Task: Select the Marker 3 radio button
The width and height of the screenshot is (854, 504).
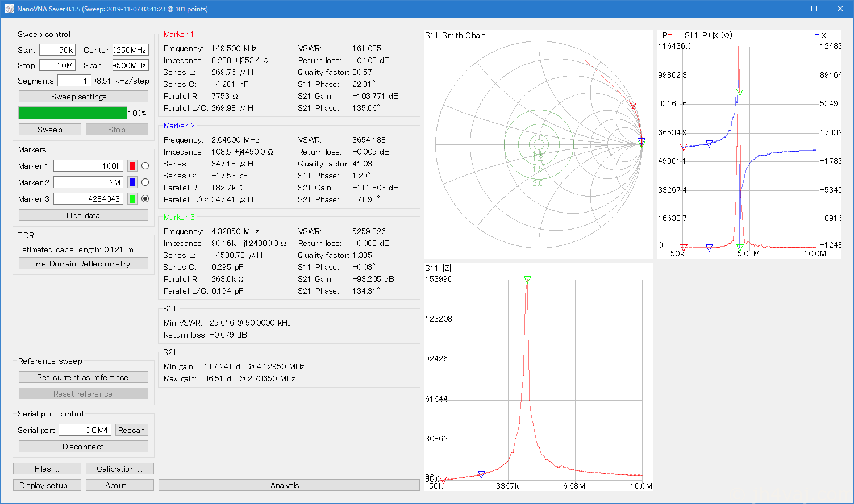Action: point(145,199)
